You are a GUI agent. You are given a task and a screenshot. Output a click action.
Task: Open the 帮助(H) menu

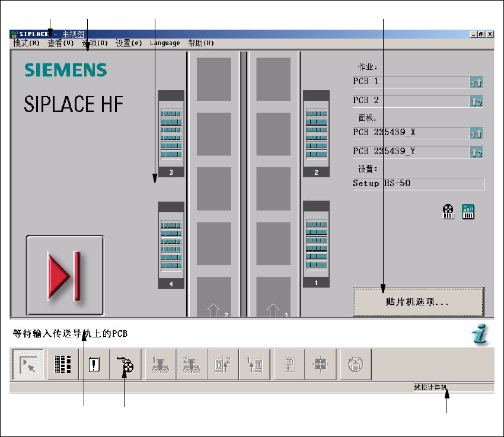coord(201,43)
